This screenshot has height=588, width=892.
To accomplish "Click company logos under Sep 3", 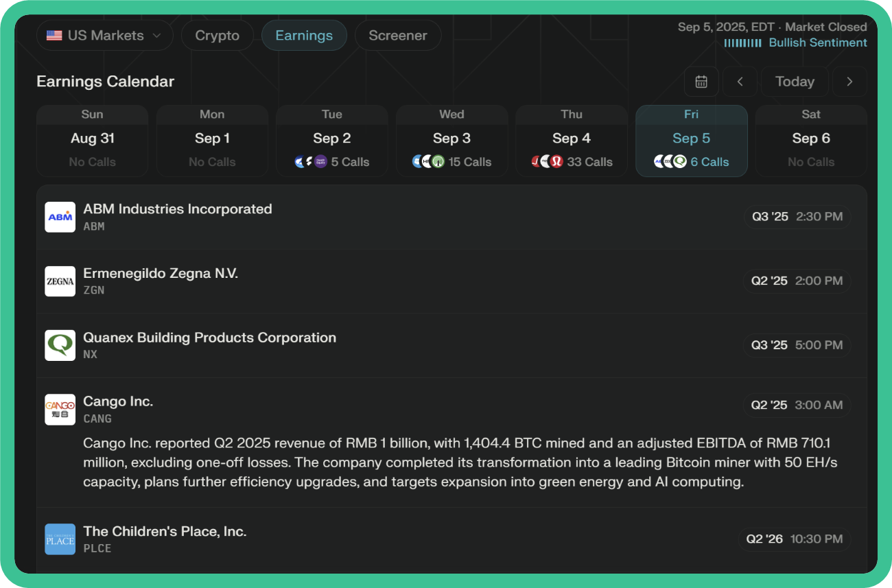I will (429, 162).
